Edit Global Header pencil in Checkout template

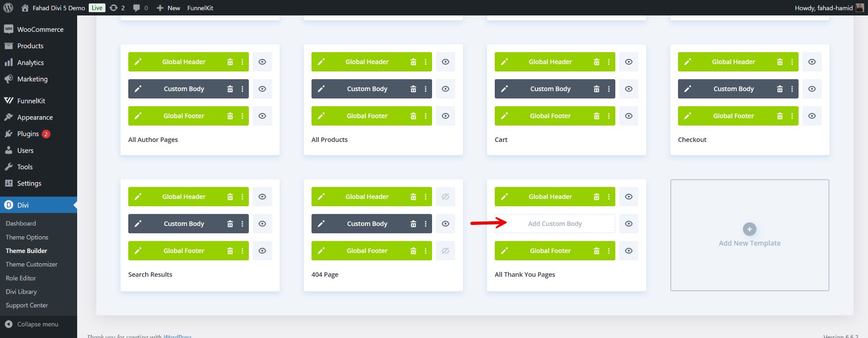pyautogui.click(x=688, y=62)
